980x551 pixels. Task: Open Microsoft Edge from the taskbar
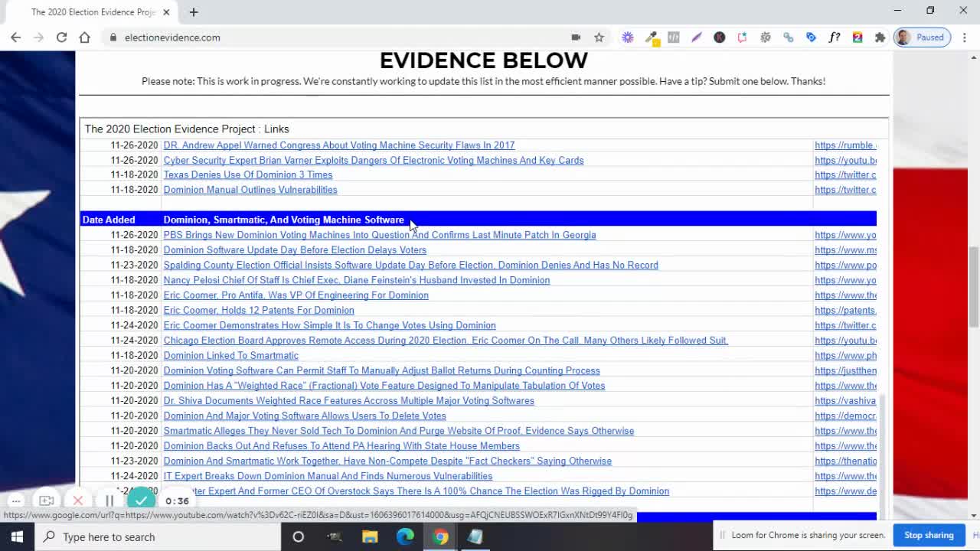(x=405, y=536)
